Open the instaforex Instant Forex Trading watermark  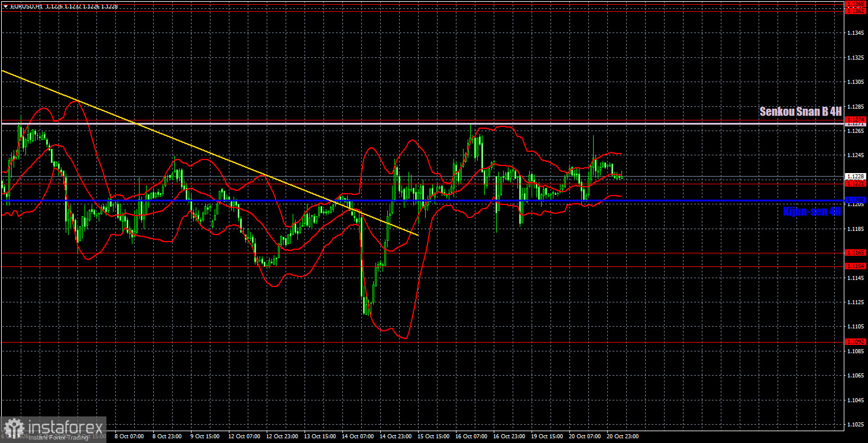(53, 429)
